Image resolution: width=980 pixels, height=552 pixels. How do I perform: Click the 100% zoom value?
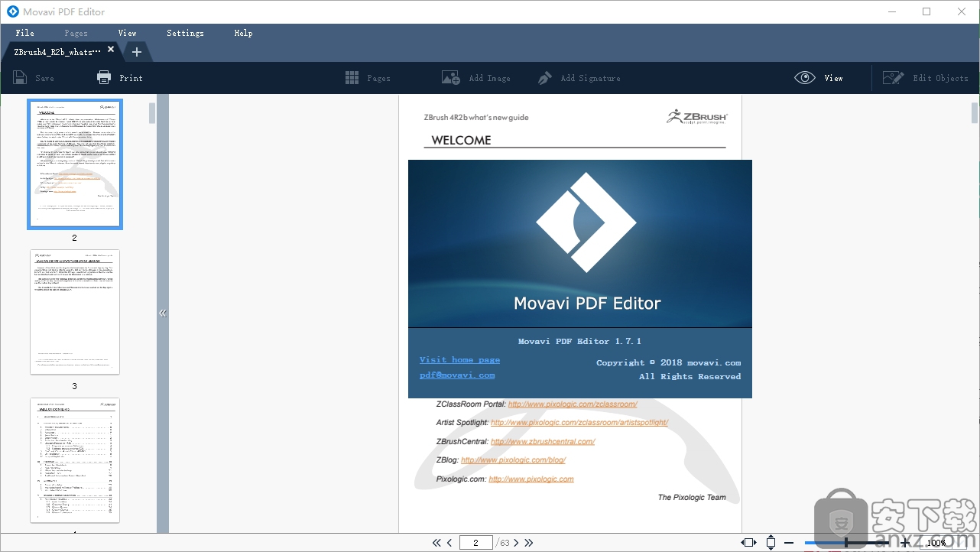pyautogui.click(x=936, y=543)
